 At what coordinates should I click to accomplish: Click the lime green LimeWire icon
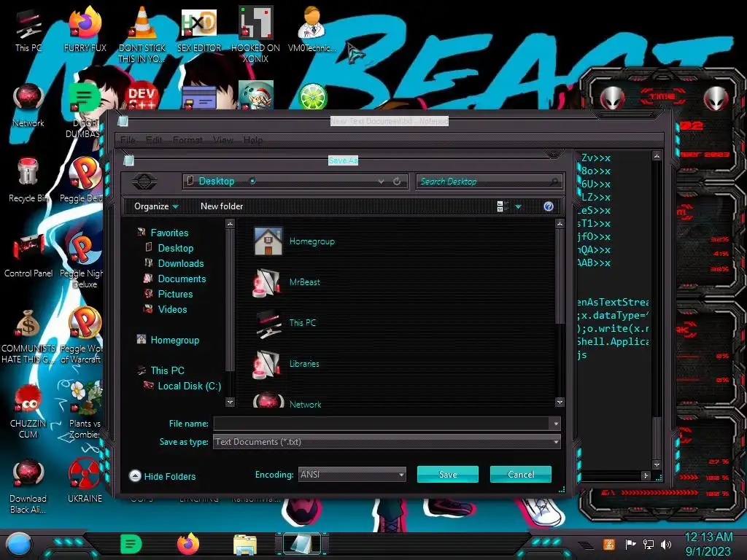click(312, 96)
